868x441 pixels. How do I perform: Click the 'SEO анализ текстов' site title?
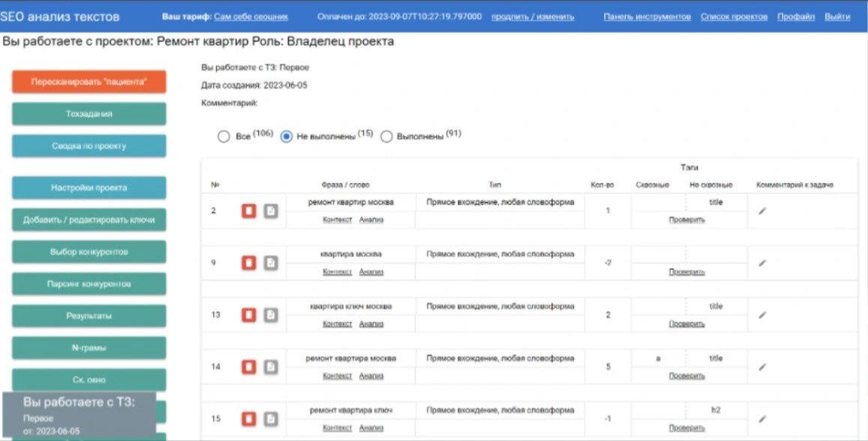[x=60, y=16]
